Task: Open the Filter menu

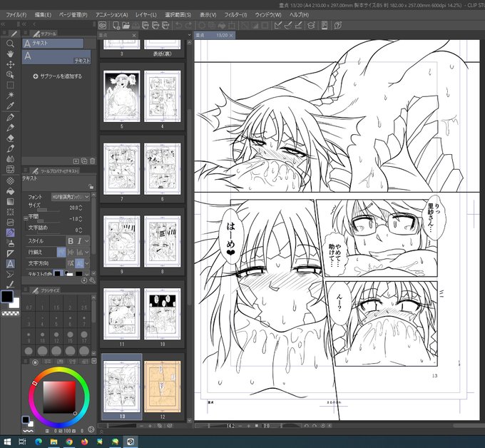Action: click(235, 14)
